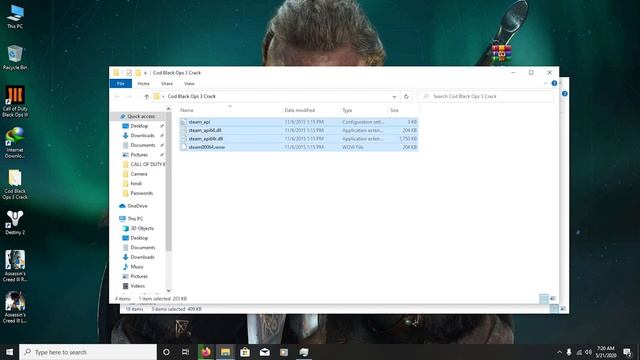Viewport: 640px width, 360px height.
Task: Refresh the Cod Black Ops 3 Crack folder
Action: [x=406, y=96]
